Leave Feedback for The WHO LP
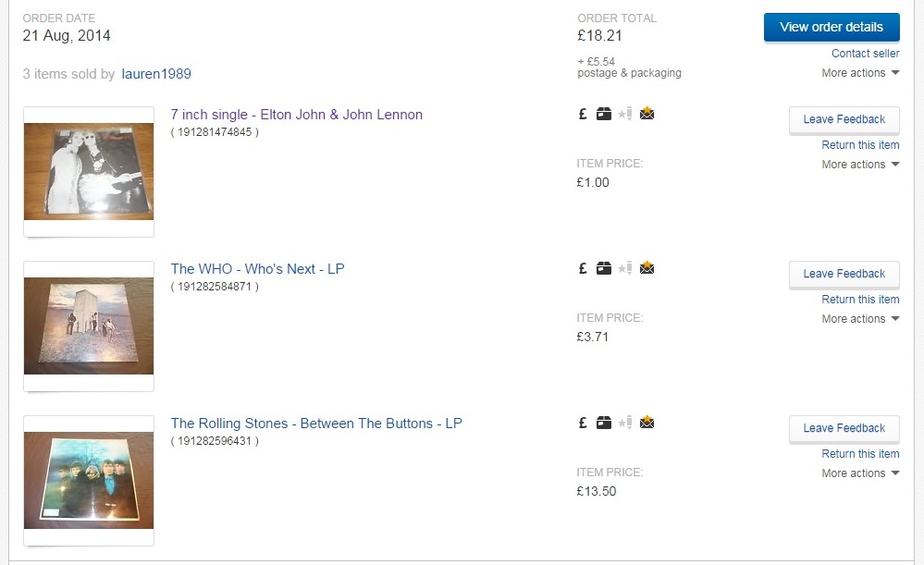 844,274
